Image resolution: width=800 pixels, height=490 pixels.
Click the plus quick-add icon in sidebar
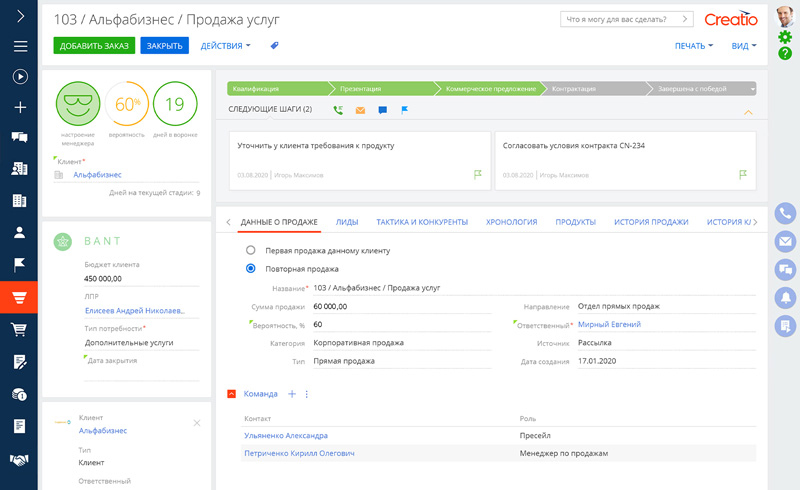coord(20,107)
